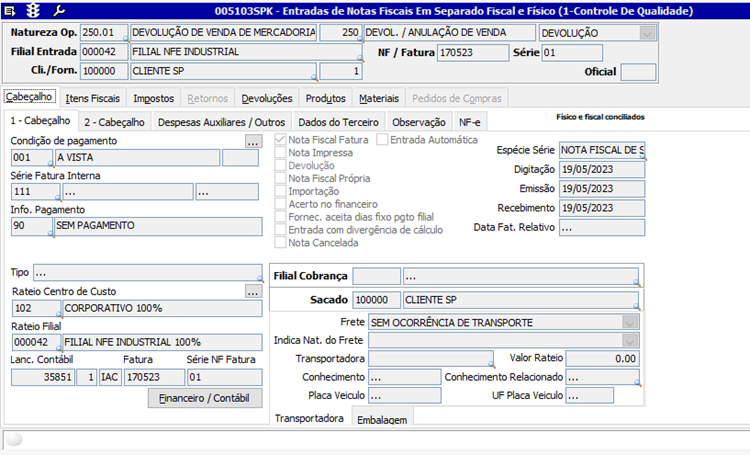
Task: Click the SEM PAGAMENTO description field
Action: click(158, 225)
